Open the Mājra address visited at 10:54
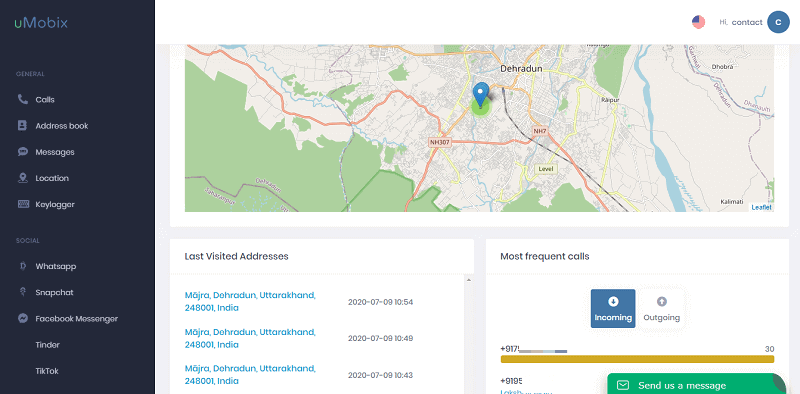 pos(250,302)
